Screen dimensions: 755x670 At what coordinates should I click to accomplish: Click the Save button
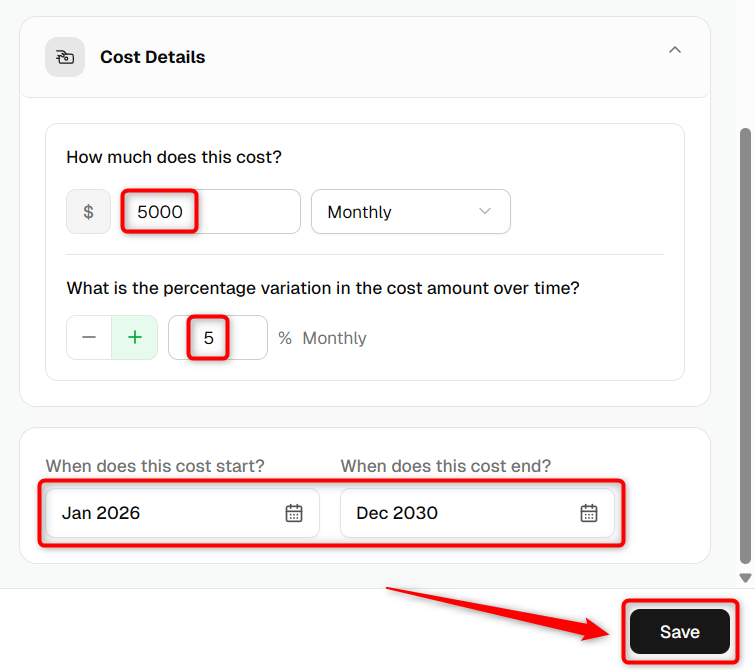pos(680,631)
